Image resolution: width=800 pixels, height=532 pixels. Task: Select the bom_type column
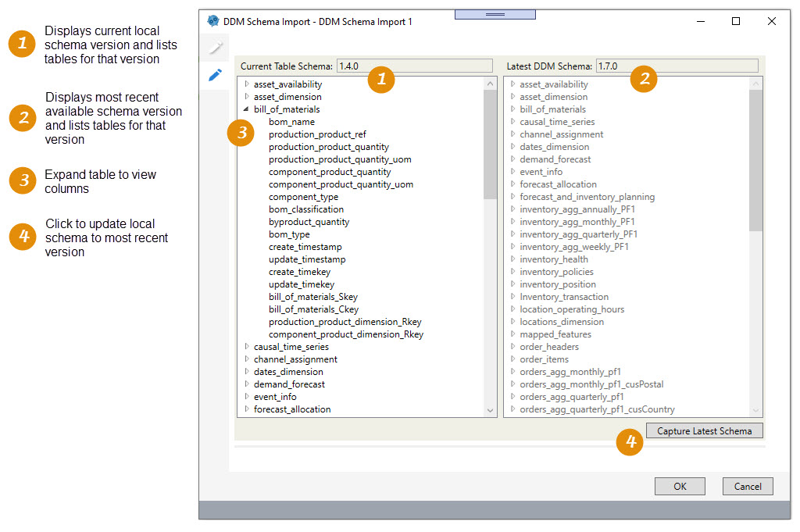pos(289,234)
